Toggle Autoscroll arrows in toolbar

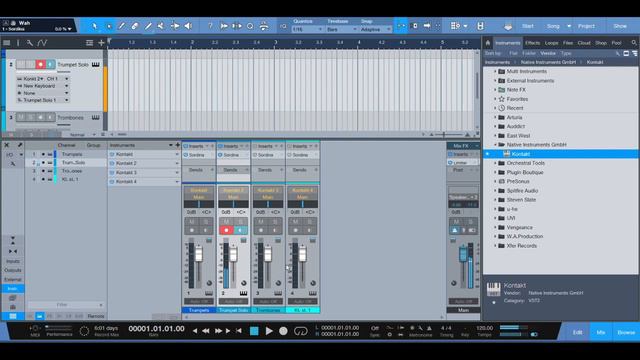pyautogui.click(x=401, y=26)
